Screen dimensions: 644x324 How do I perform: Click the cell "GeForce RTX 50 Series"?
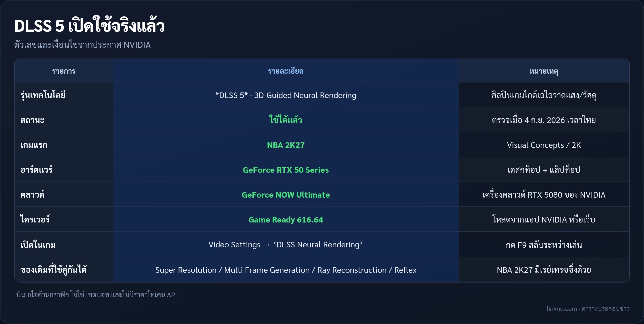pos(286,170)
